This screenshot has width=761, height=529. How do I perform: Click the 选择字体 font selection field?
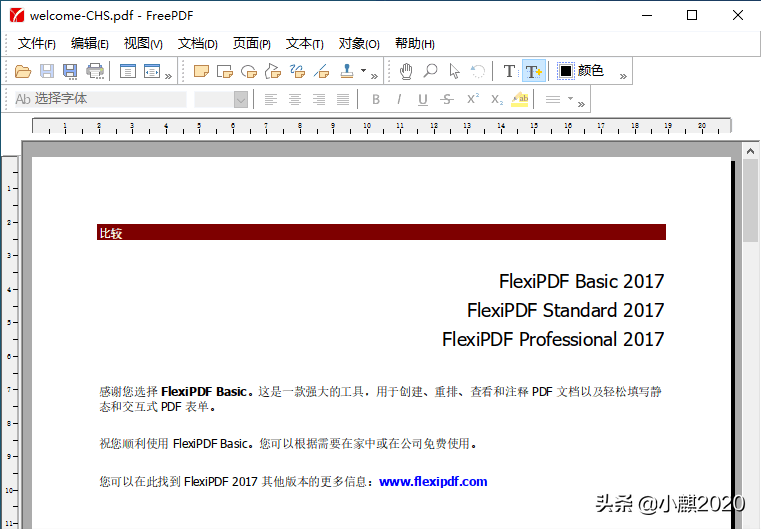pyautogui.click(x=100, y=99)
